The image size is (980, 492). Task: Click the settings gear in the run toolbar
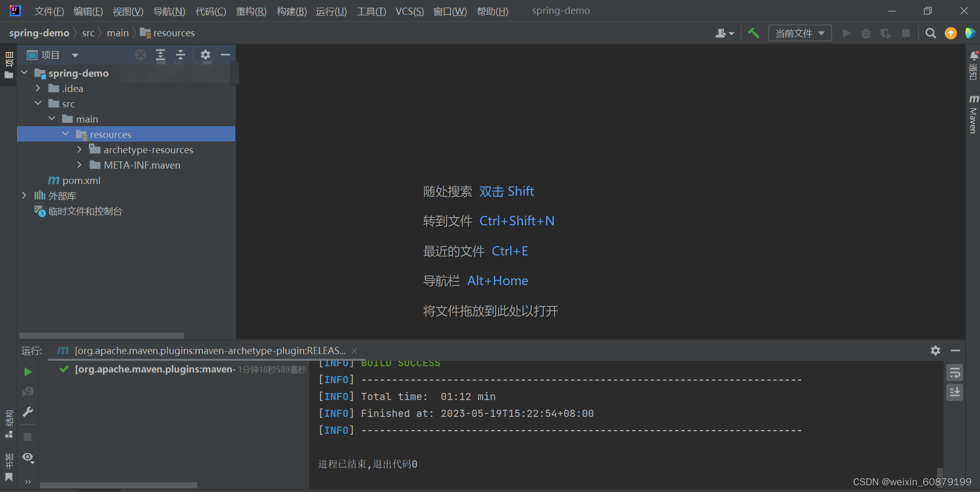(936, 350)
